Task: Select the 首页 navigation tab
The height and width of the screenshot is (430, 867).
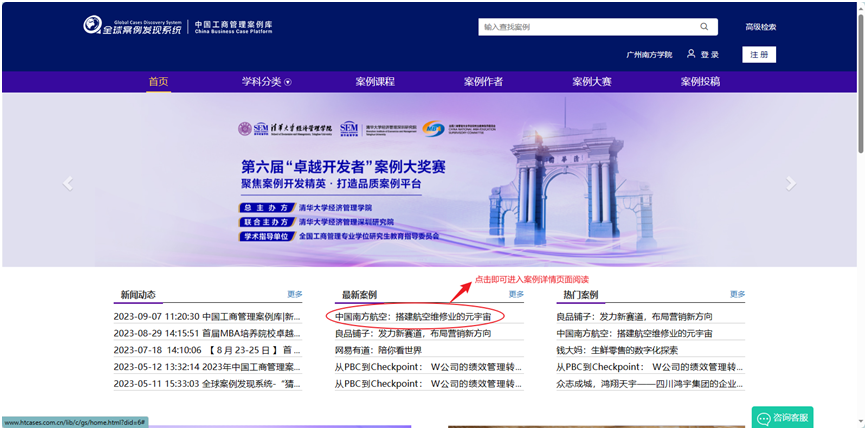Action: [x=158, y=82]
